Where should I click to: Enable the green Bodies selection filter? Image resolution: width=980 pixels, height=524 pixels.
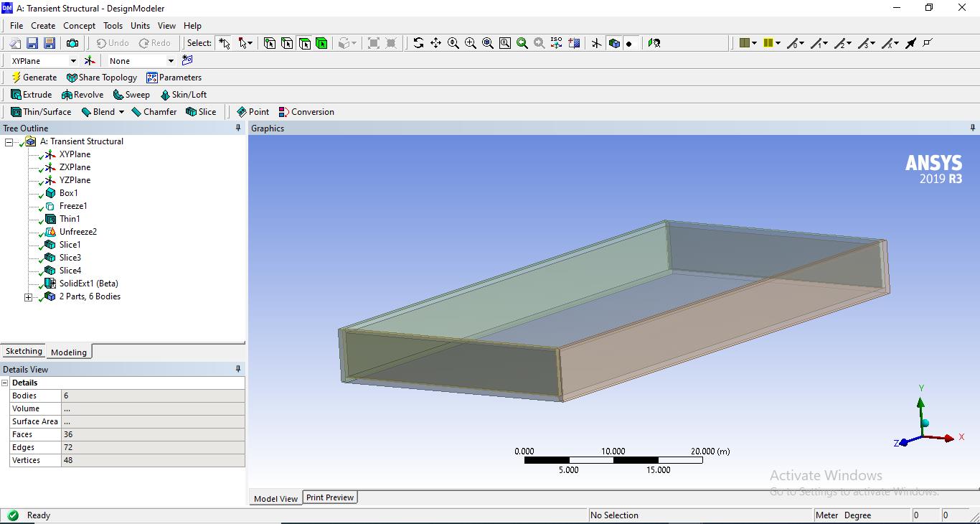[x=321, y=43]
